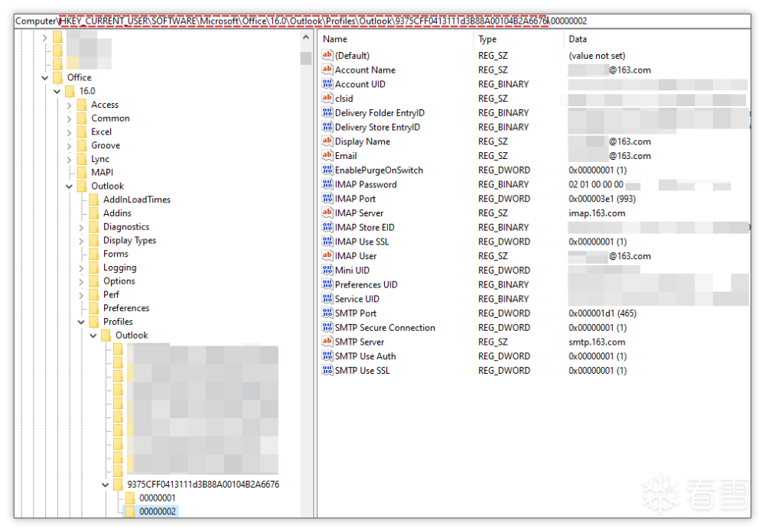This screenshot has width=765, height=532.
Task: Click the SMTP Port DWORD icon
Action: click(x=327, y=313)
